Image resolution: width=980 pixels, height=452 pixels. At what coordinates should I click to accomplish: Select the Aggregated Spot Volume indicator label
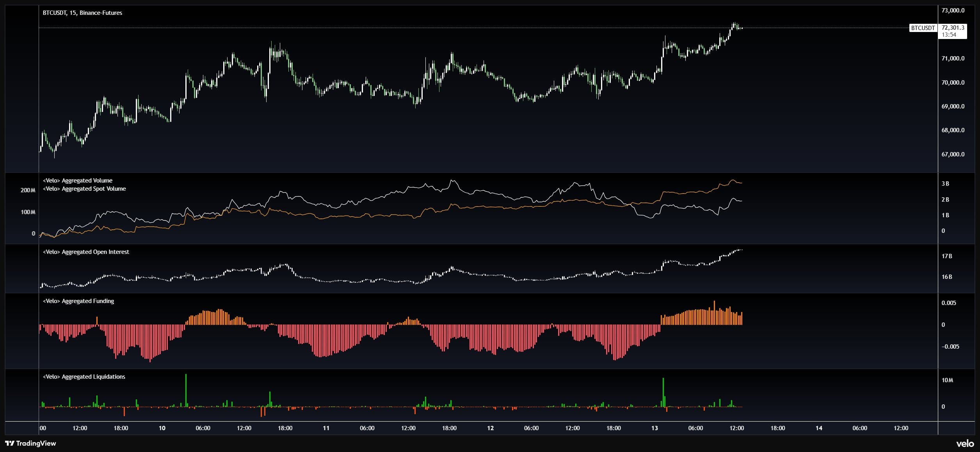pos(84,188)
